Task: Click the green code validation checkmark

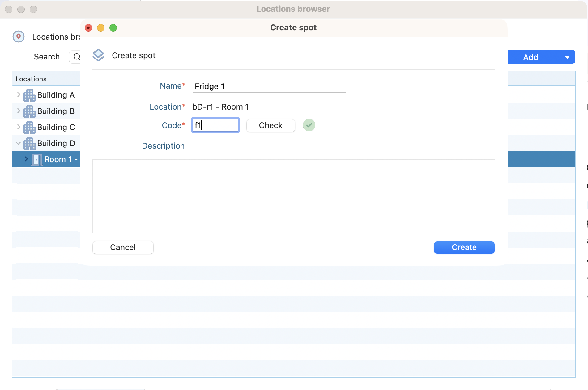Action: coord(309,125)
